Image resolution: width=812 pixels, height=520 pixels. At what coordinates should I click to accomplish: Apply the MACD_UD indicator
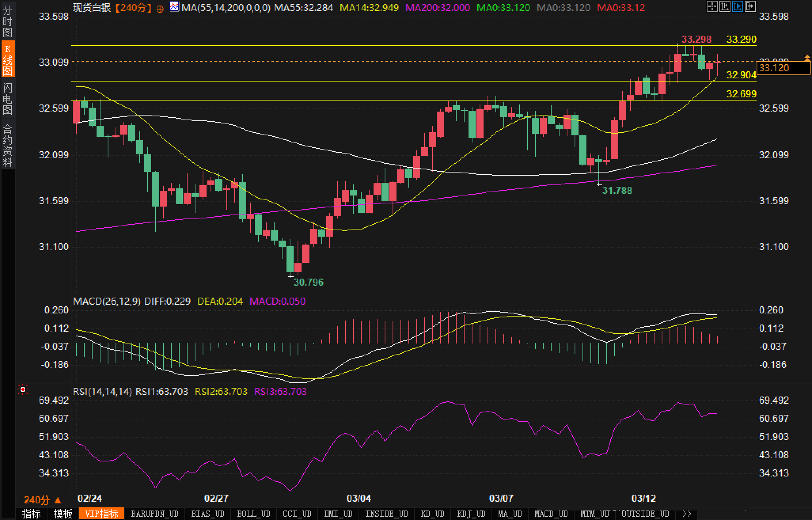tap(551, 514)
